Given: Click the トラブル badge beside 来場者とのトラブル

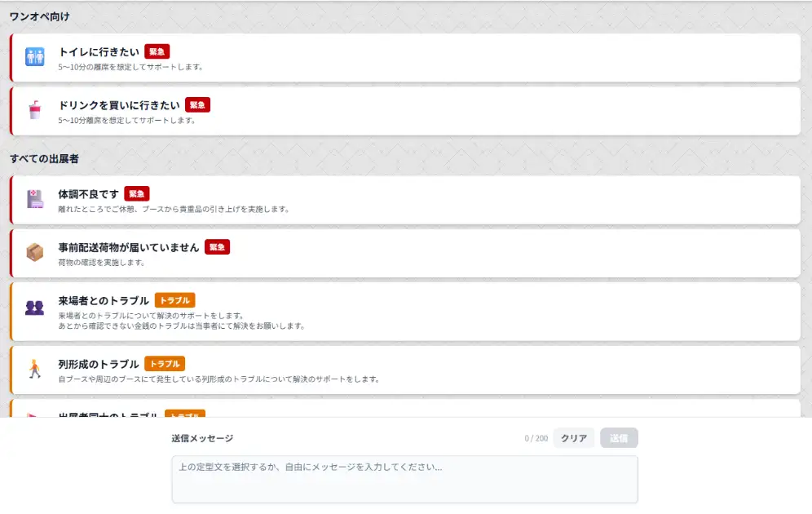Looking at the screenshot, I should (x=174, y=300).
